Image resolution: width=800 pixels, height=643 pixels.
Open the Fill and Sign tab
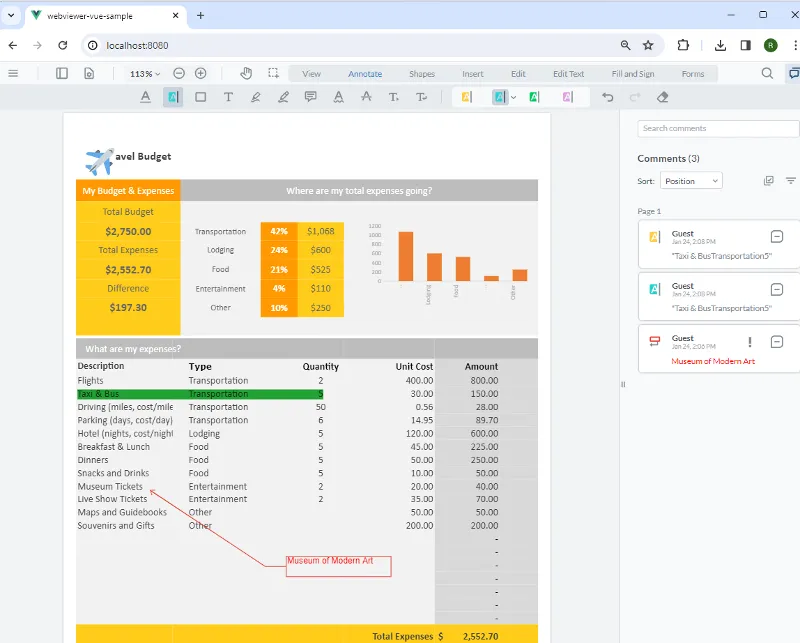632,74
